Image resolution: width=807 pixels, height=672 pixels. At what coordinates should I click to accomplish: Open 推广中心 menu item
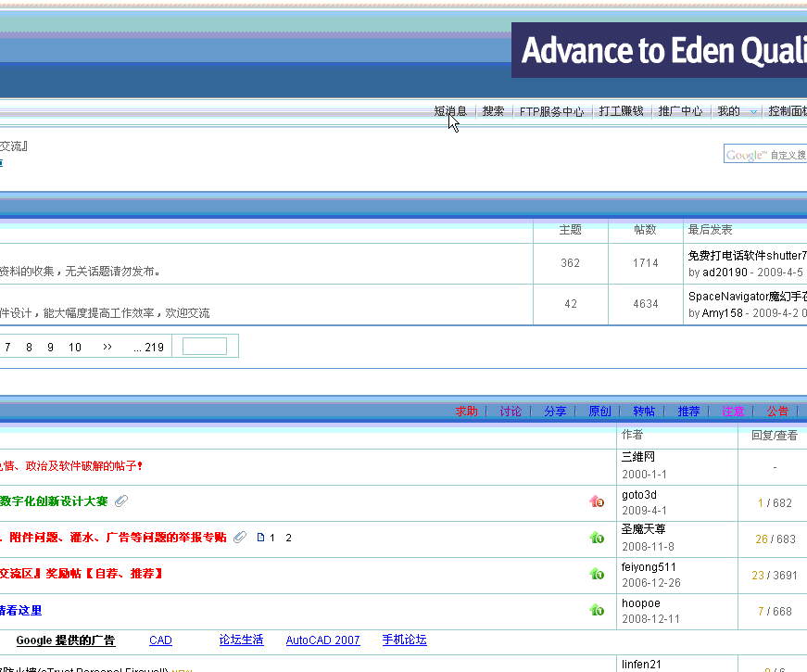(680, 111)
